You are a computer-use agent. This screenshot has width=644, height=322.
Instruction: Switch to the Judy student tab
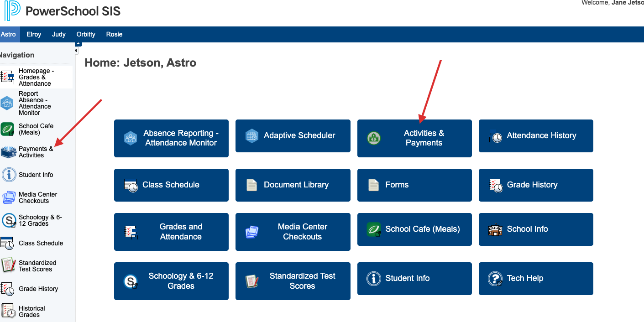[59, 34]
